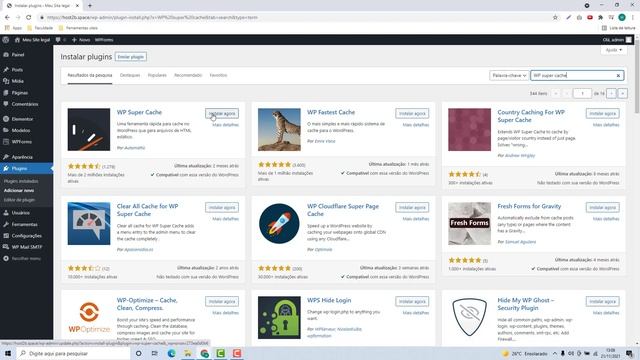Collapse the sidebar with Recolher menu
The width and height of the screenshot is (640, 360).
(27, 258)
